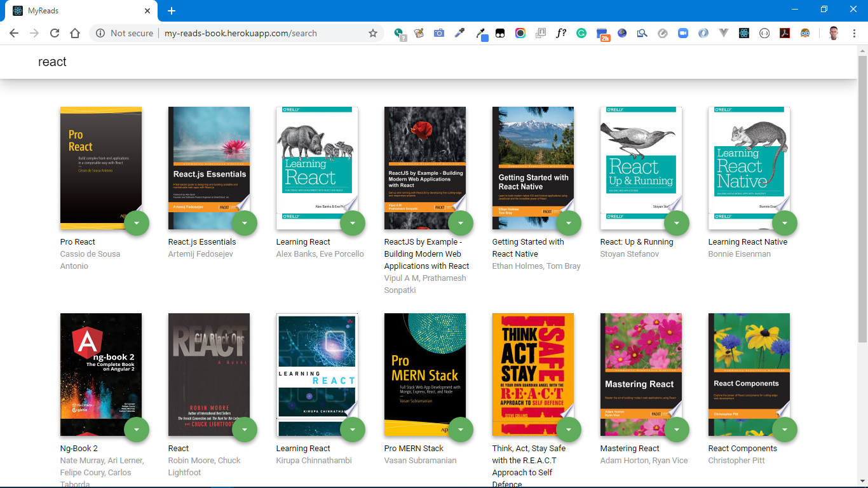Screen dimensions: 868x488
Task: Open a new browser tab
Action: 172,11
